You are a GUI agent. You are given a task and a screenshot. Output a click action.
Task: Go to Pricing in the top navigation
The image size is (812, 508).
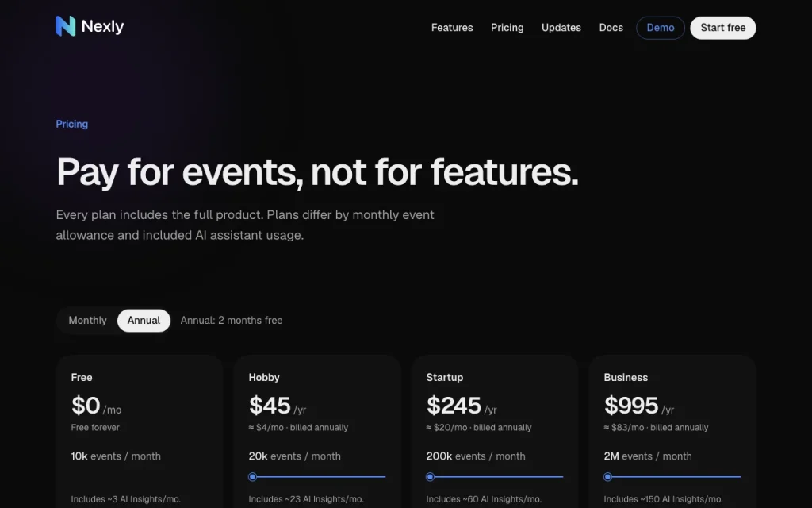pyautogui.click(x=507, y=28)
